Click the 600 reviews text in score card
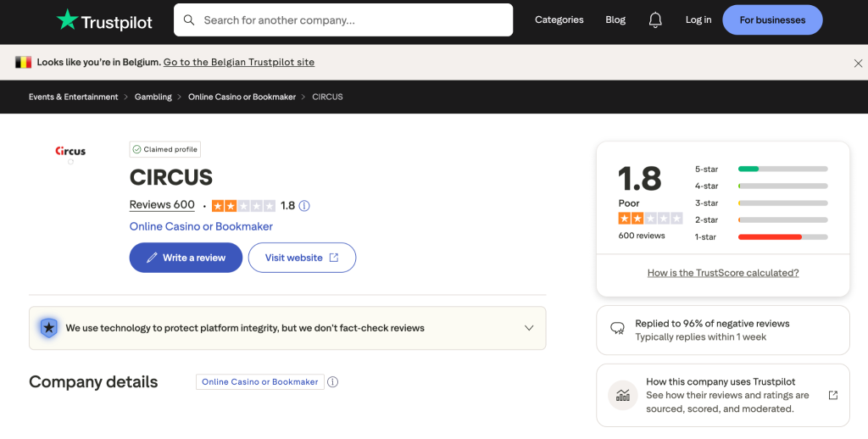The height and width of the screenshot is (439, 868). [642, 236]
